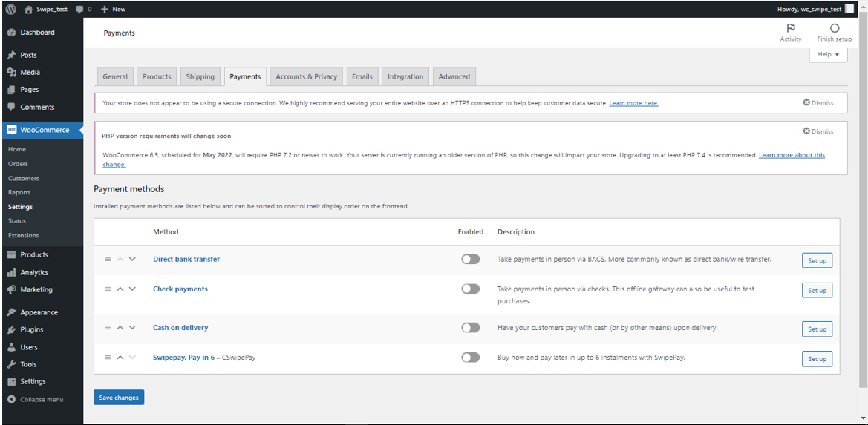
Task: Open comments bubble in admin bar
Action: pos(79,10)
